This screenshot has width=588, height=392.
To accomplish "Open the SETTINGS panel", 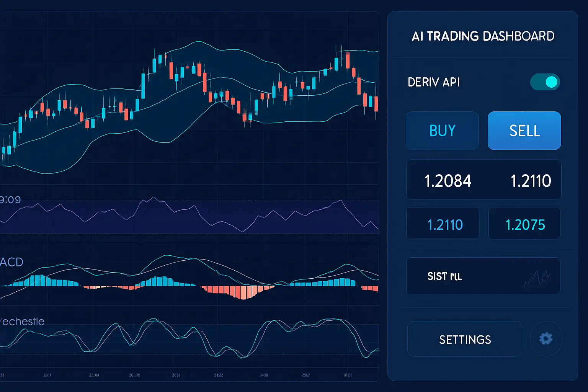I will pyautogui.click(x=464, y=338).
